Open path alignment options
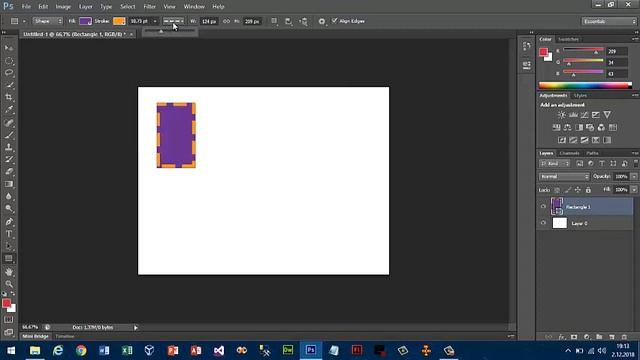This screenshot has width=640, height=360. coord(289,21)
